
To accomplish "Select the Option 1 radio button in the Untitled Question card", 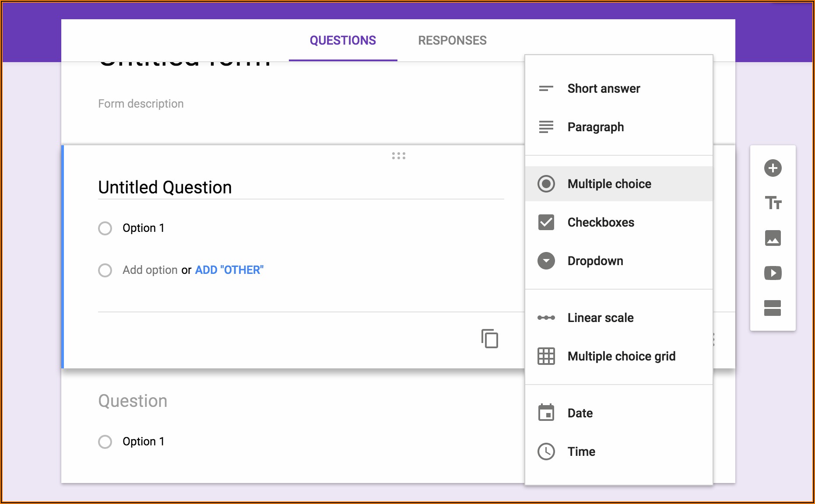I will (105, 228).
